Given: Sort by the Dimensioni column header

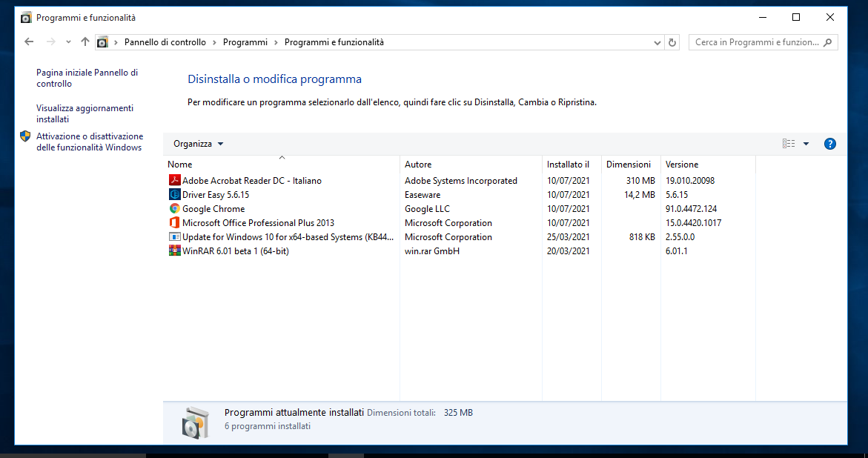Looking at the screenshot, I should pos(631,165).
